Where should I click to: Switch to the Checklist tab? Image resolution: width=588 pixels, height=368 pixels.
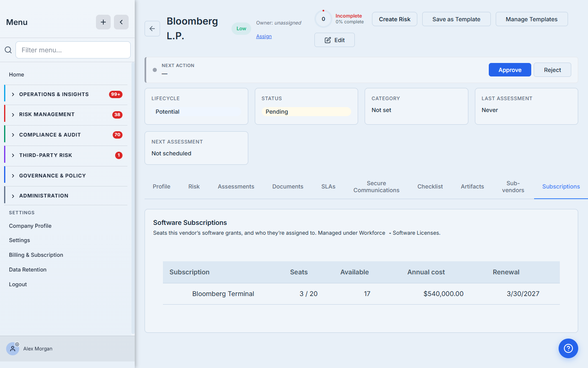[430, 186]
